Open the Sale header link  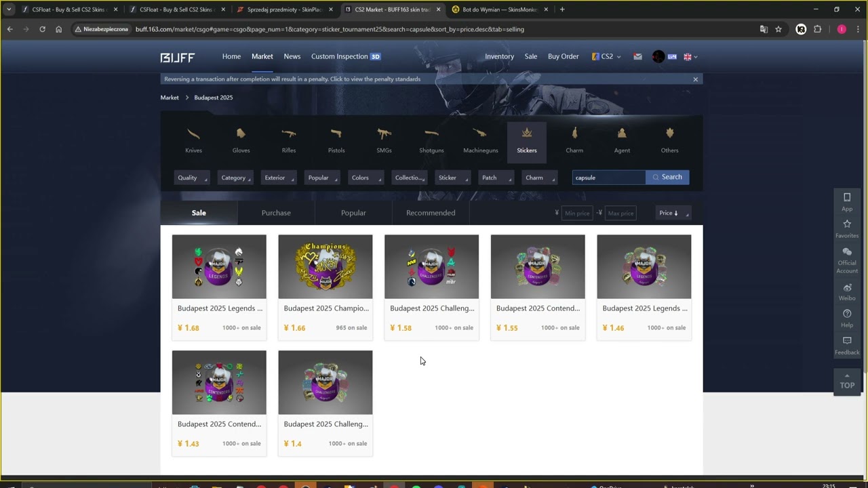click(x=531, y=57)
